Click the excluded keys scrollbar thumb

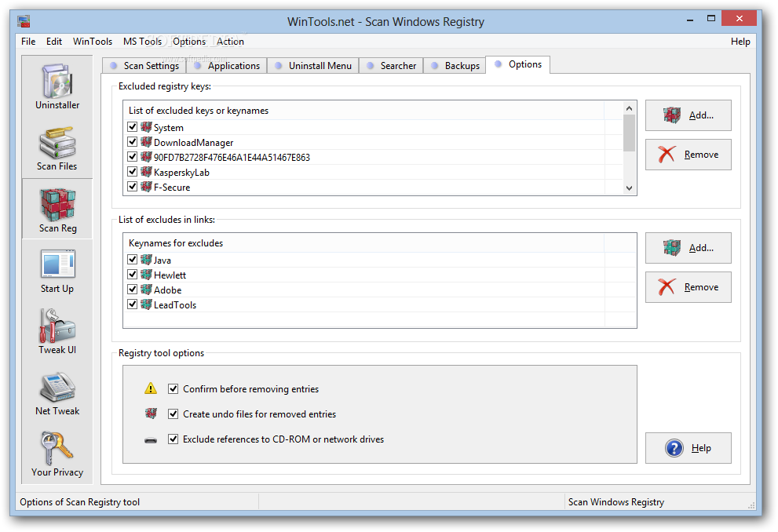(629, 133)
